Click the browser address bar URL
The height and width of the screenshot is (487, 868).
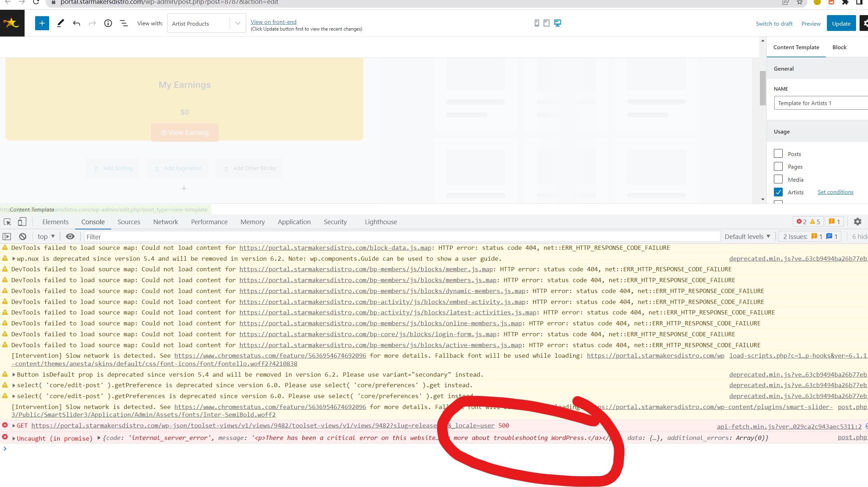tap(169, 2)
